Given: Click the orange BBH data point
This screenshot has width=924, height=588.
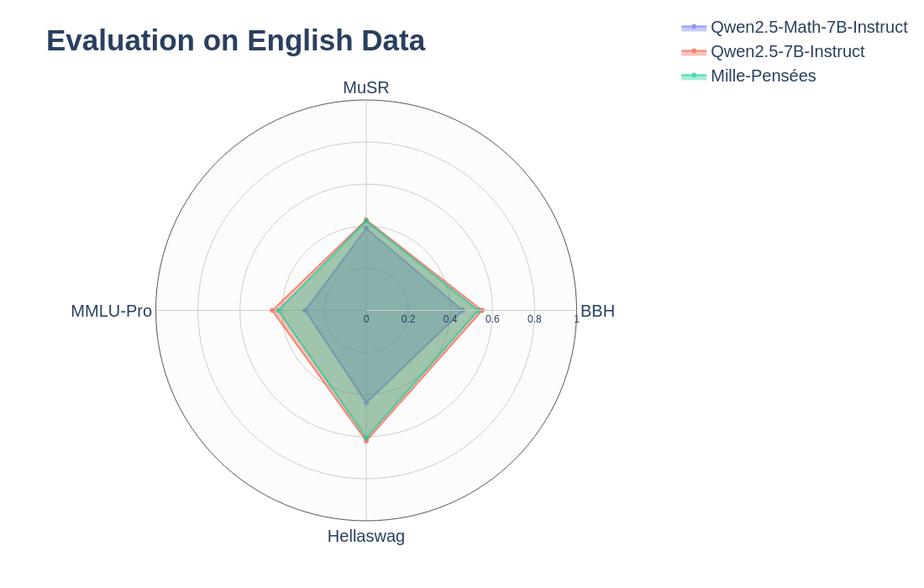Looking at the screenshot, I should [x=482, y=311].
